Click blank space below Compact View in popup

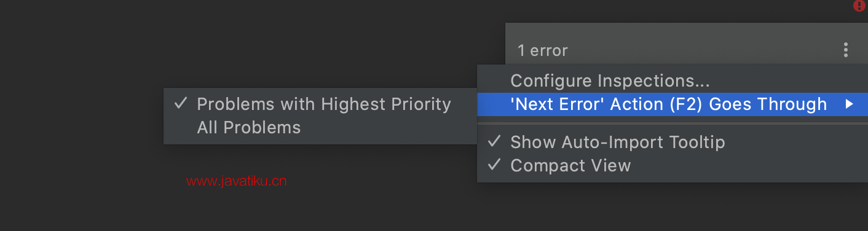[673, 179]
